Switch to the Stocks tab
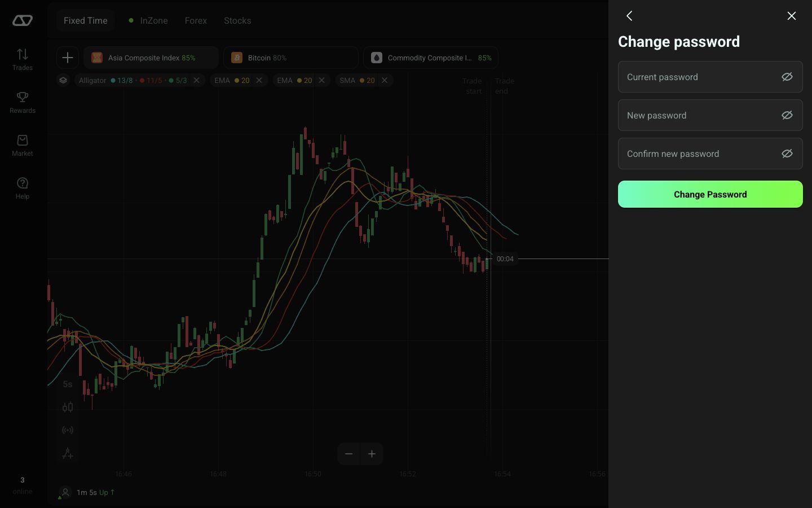 pyautogui.click(x=237, y=20)
